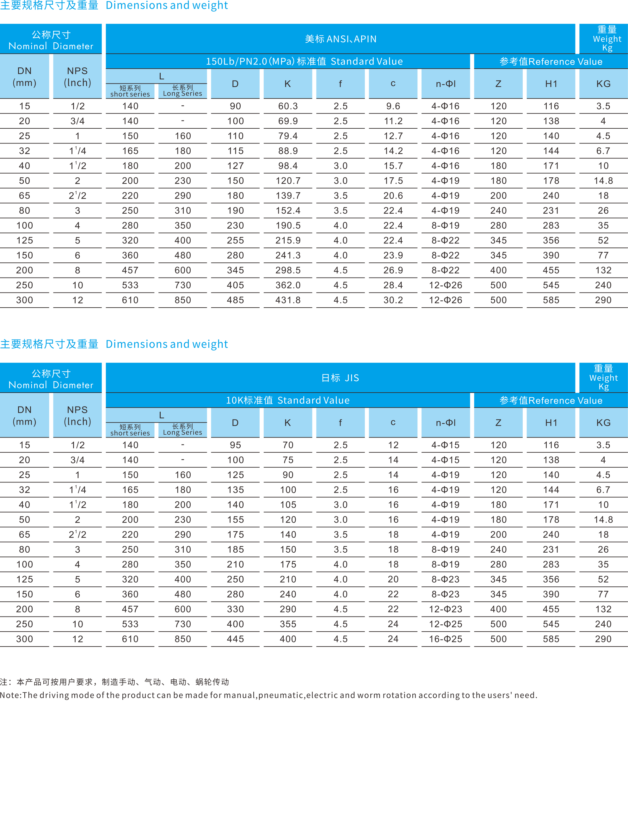Click the Chinese note '注：本产品可按用户要求…'
Image resolution: width=628 pixels, height=840 pixels.
114,682
